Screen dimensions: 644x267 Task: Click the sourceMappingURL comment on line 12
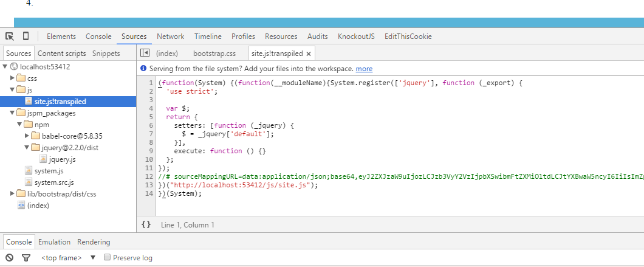pos(401,176)
